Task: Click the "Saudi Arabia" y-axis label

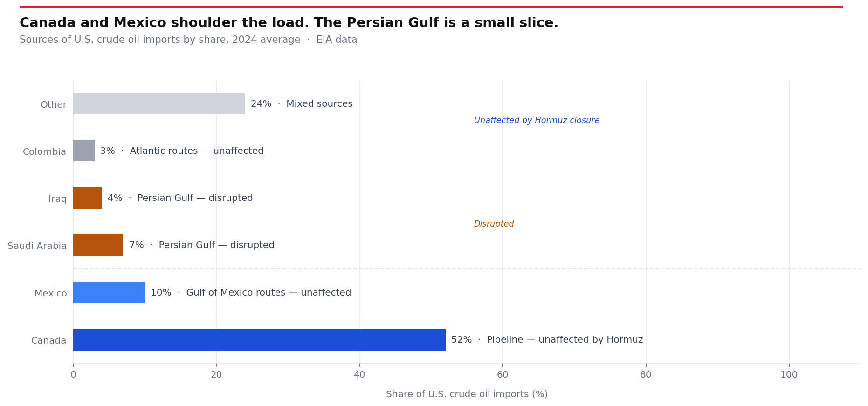Action: 37,246
